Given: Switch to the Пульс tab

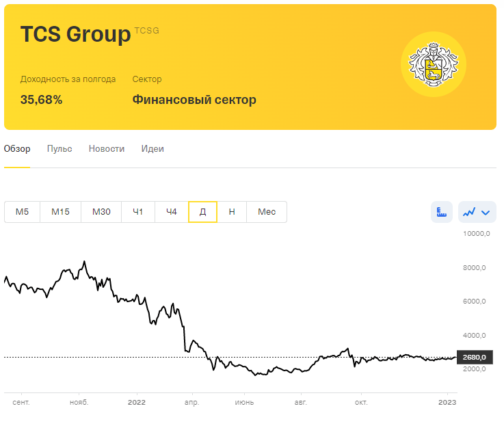Looking at the screenshot, I should click(59, 149).
